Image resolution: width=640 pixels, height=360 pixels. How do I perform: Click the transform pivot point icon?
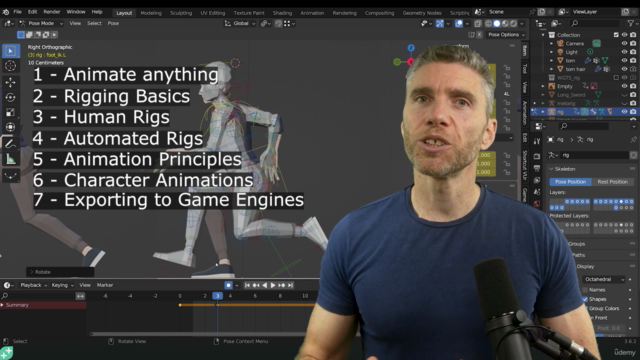pos(264,24)
